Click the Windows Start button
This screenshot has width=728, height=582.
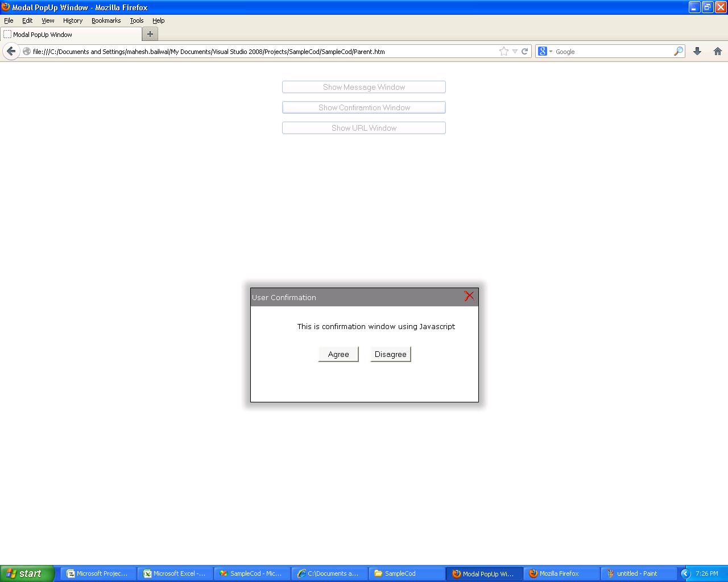pyautogui.click(x=27, y=573)
